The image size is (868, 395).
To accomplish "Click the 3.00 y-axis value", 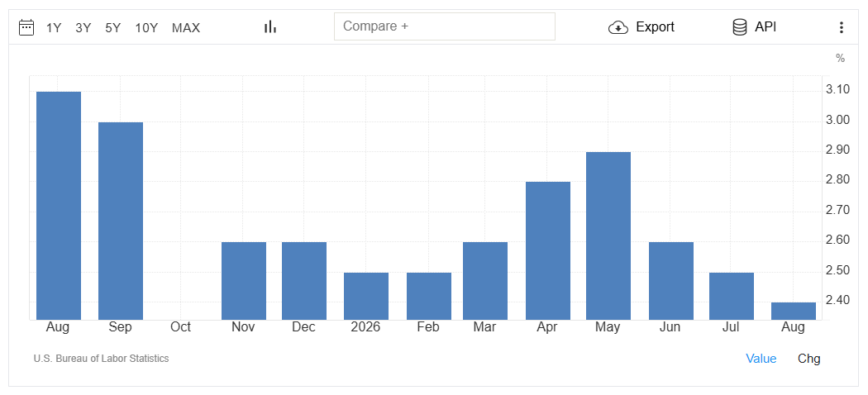I will tap(838, 120).
